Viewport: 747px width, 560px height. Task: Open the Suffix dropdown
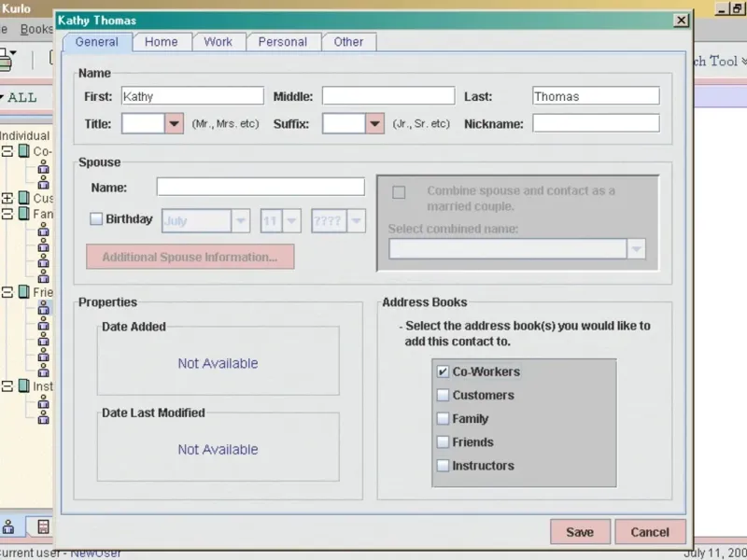click(x=375, y=124)
